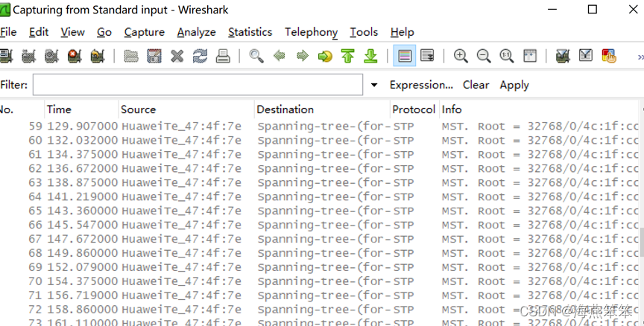Image resolution: width=644 pixels, height=326 pixels.
Task: Toggle packet list colorization
Action: pyautogui.click(x=405, y=56)
